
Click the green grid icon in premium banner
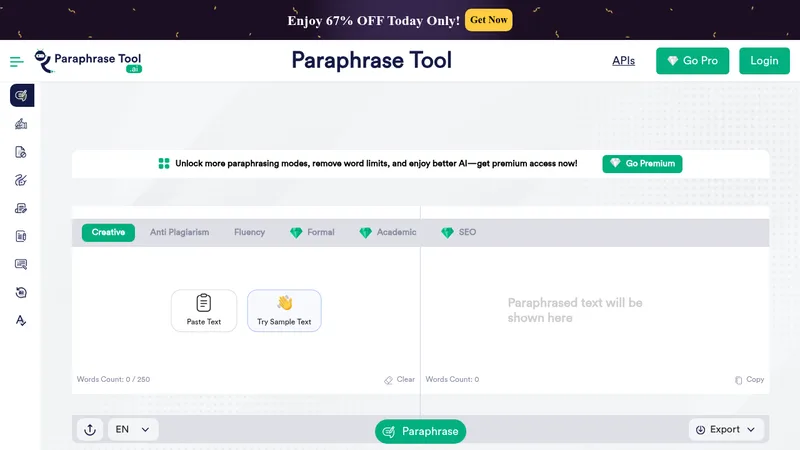click(164, 164)
